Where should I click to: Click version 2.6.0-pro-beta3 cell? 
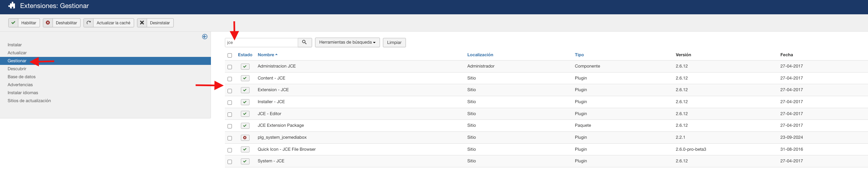point(691,149)
